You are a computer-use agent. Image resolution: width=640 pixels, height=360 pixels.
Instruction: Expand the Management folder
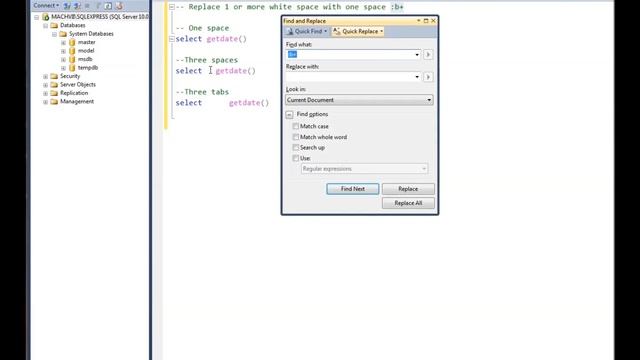45,102
